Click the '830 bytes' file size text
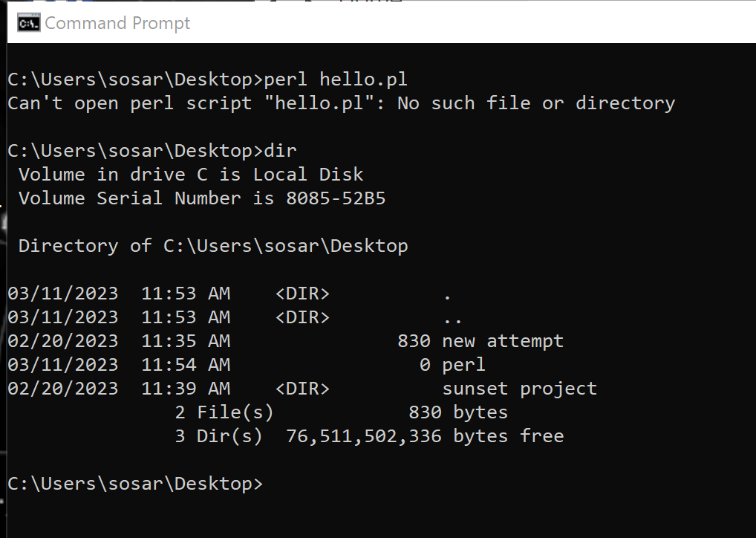Image resolution: width=756 pixels, height=538 pixels. point(457,412)
